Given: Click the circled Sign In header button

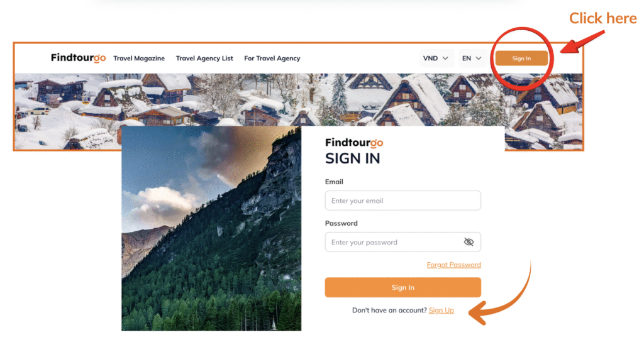Looking at the screenshot, I should click(x=521, y=58).
